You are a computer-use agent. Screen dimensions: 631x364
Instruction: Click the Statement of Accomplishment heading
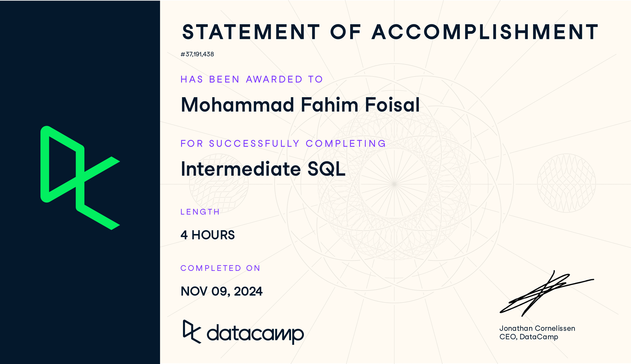[x=390, y=32]
